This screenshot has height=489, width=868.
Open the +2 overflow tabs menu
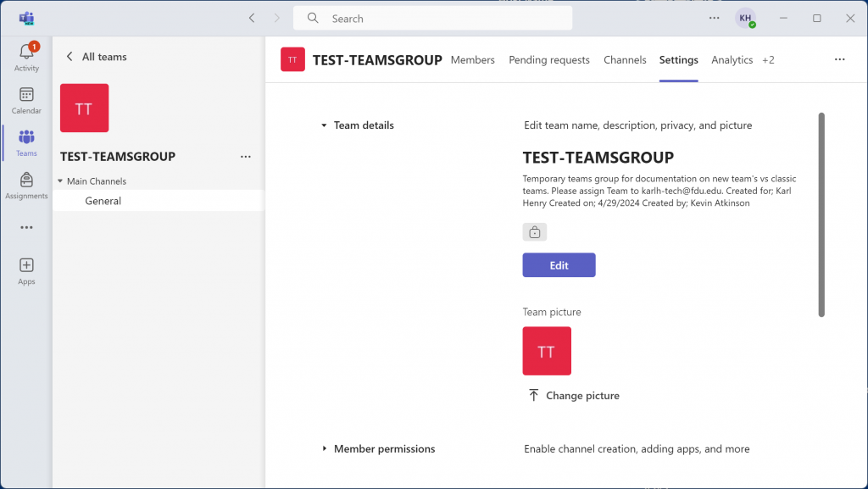[x=768, y=60]
